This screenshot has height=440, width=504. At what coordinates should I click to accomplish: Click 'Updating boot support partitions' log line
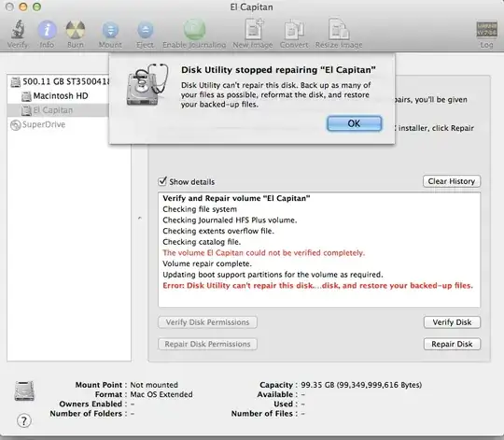click(273, 275)
